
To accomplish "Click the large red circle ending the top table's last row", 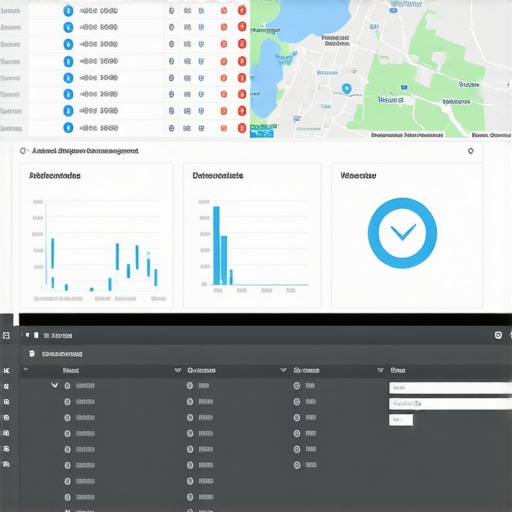I will click(x=242, y=128).
